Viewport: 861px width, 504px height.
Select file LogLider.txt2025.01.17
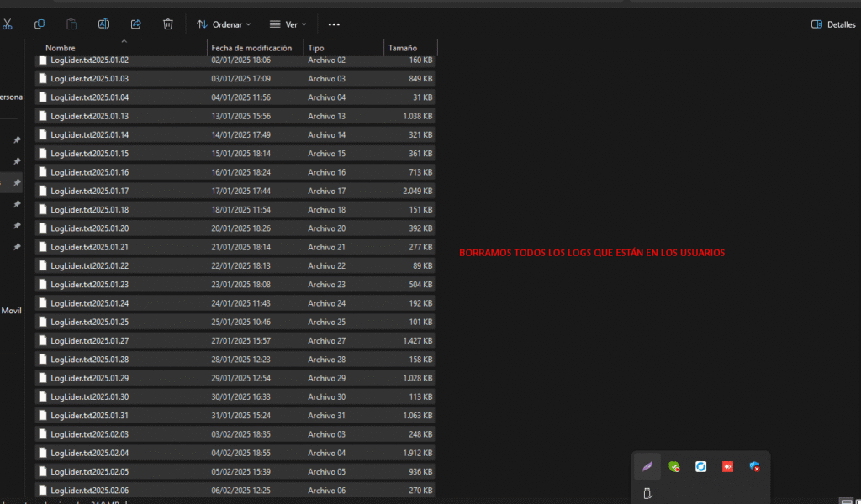click(89, 191)
